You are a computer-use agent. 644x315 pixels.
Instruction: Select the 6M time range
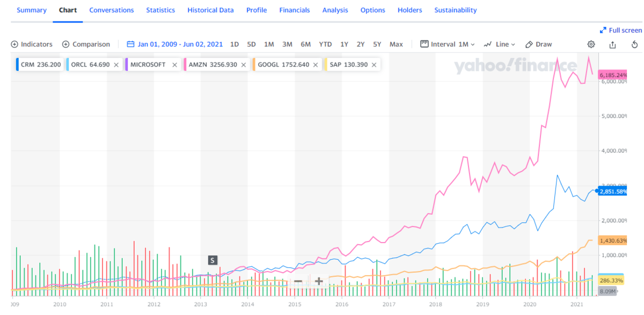pos(306,45)
